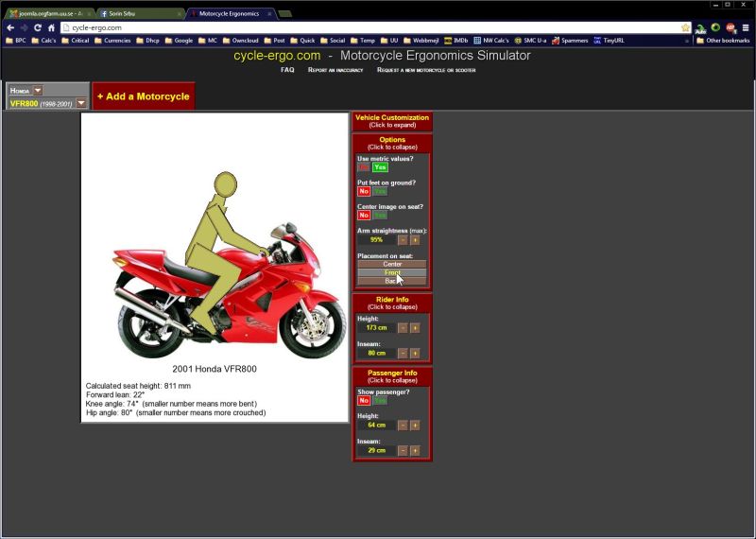Open the VFR800 model dropdown
This screenshot has width=756, height=539.
(81, 103)
